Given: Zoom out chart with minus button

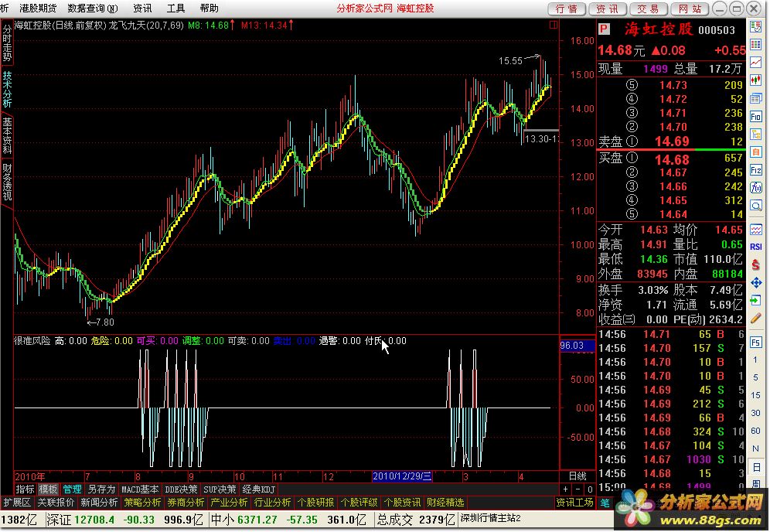Looking at the screenshot, I should coord(578,489).
